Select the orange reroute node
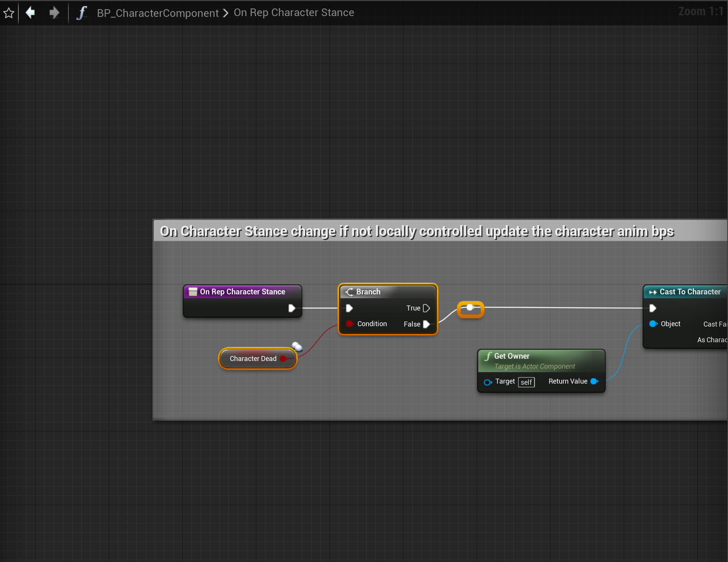Image resolution: width=728 pixels, height=562 pixels. [471, 309]
